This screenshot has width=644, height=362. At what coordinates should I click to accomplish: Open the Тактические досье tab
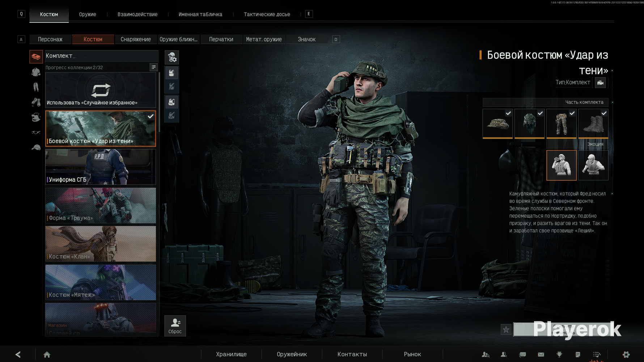(x=267, y=14)
